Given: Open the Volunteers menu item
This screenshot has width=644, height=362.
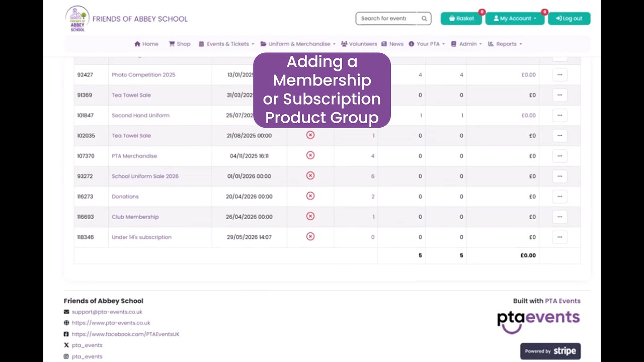Looking at the screenshot, I should click(x=359, y=44).
